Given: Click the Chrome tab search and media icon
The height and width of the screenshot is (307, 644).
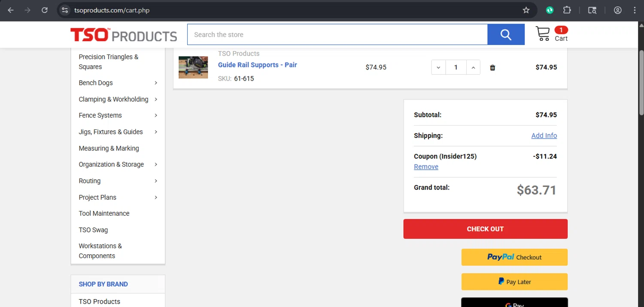Looking at the screenshot, I should [x=592, y=10].
